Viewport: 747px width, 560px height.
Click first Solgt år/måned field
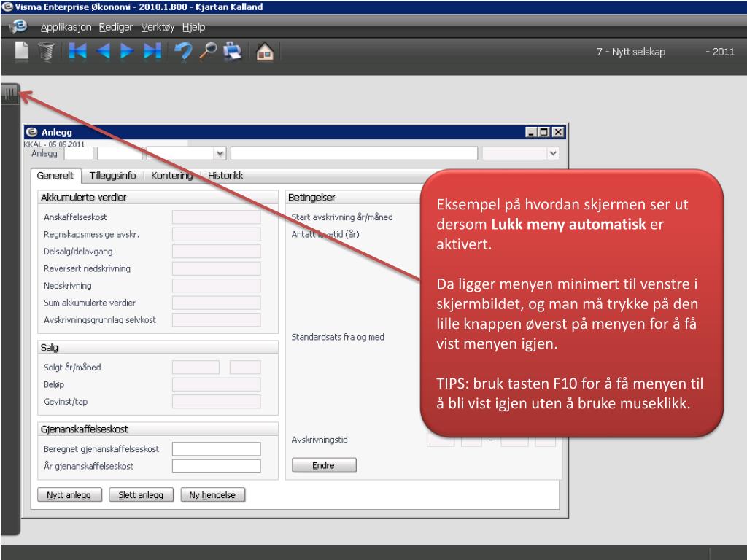coord(196,367)
